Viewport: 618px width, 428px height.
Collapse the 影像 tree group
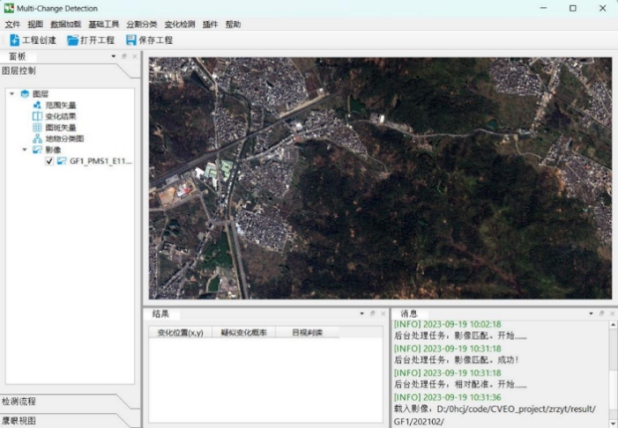coord(25,149)
